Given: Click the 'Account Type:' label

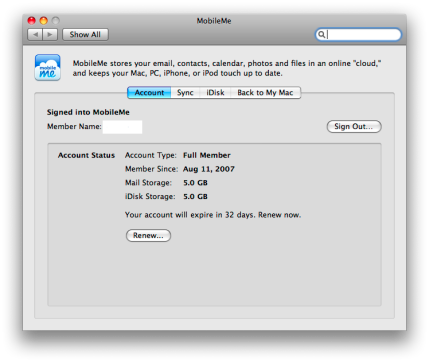Looking at the screenshot, I should coord(151,155).
